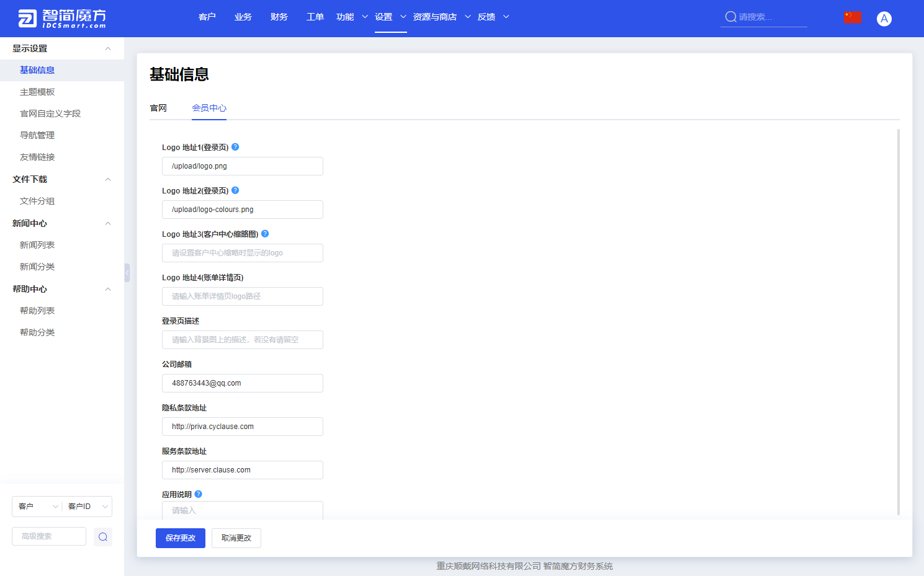Select the China flag language icon

click(852, 17)
